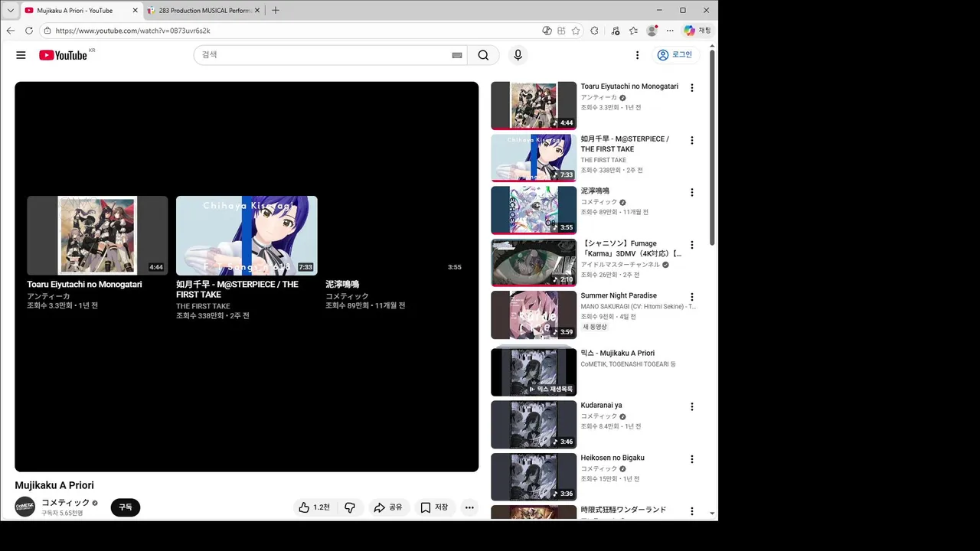
Task: Open sidebar video Summer Night Paradise title
Action: coord(619,295)
